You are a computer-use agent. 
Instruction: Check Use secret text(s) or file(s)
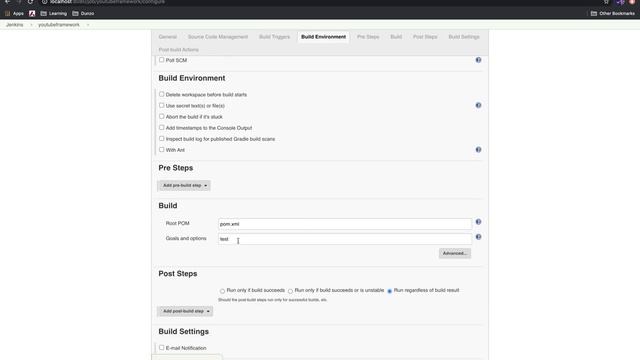162,105
